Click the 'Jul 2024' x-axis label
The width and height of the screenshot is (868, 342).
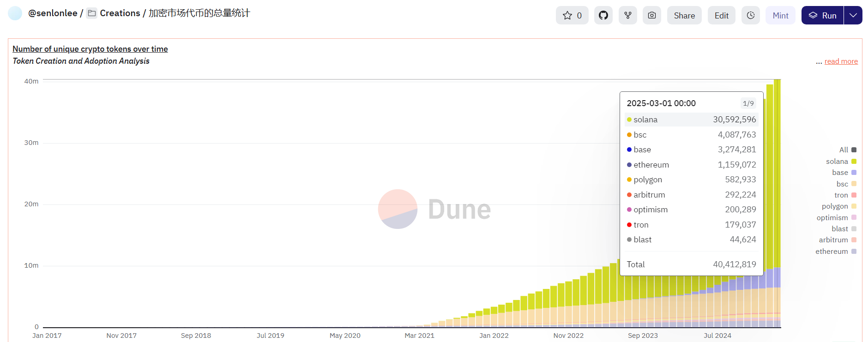tap(717, 336)
